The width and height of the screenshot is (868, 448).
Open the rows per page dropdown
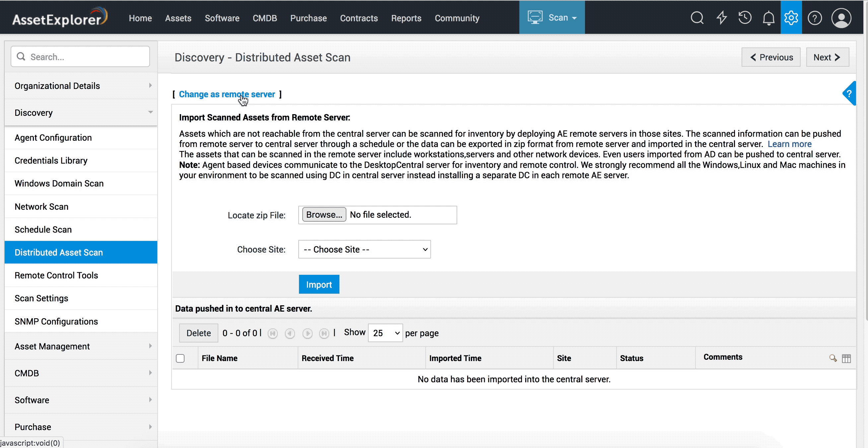coord(385,333)
